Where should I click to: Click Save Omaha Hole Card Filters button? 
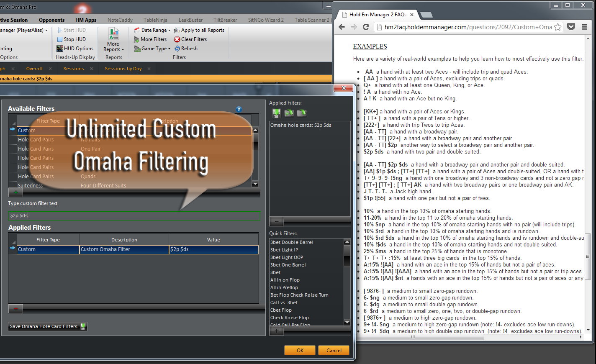pyautogui.click(x=48, y=326)
